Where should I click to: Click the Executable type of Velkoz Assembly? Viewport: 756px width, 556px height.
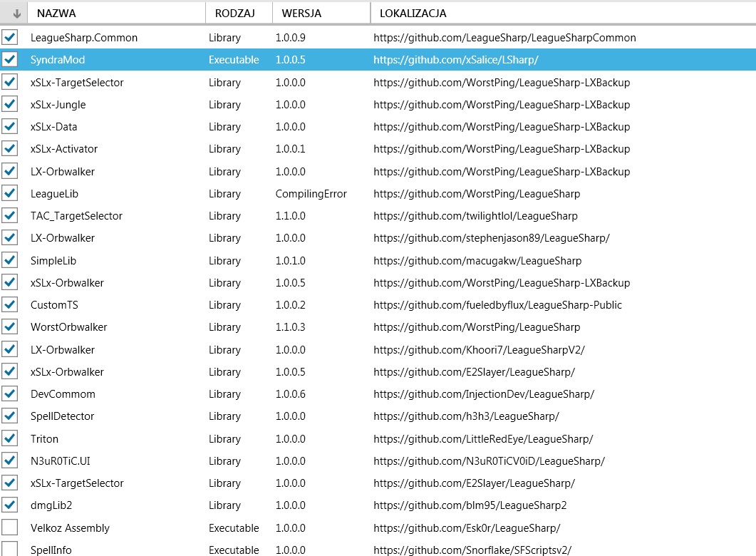(234, 528)
